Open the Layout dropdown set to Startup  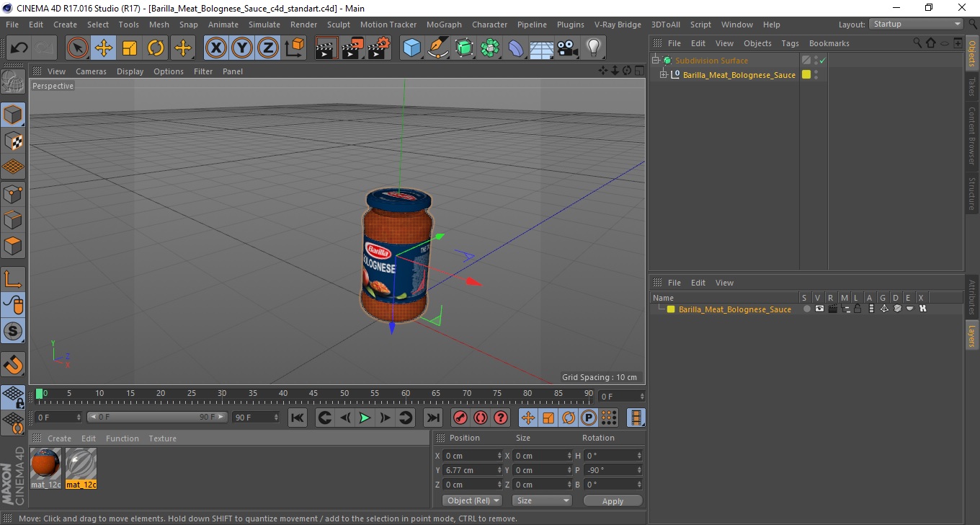(x=917, y=24)
